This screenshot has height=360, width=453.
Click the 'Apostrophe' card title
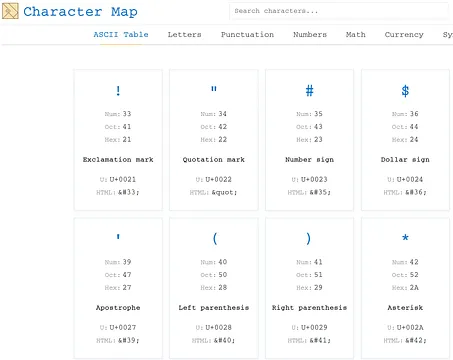click(x=118, y=308)
